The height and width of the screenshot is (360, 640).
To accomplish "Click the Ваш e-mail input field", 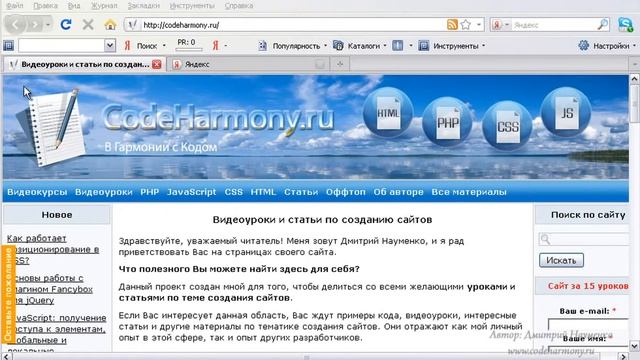I will [x=588, y=324].
